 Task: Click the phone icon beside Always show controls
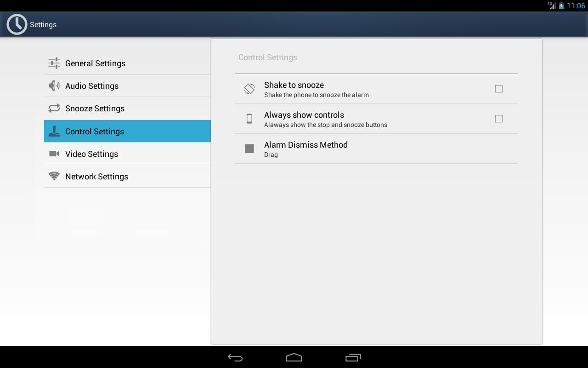click(x=249, y=119)
